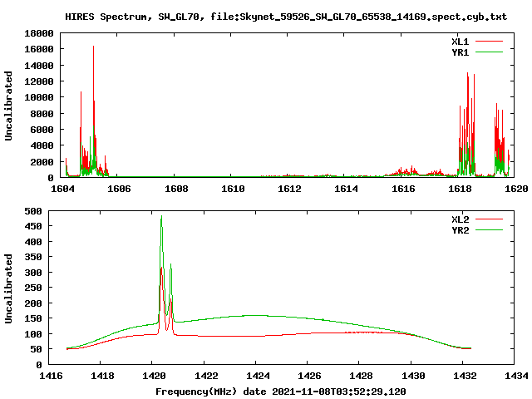Click the 100 y-axis tick label
Viewport: 532px width, 399px height.
[x=33, y=334]
